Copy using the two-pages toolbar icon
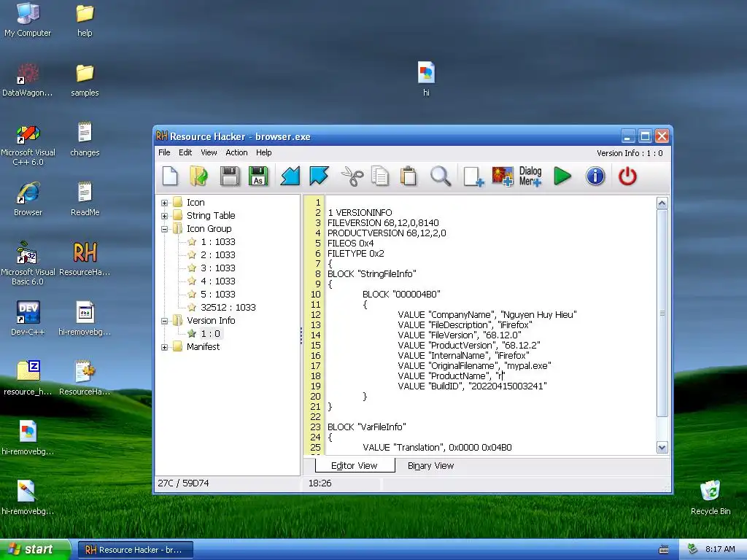Image resolution: width=747 pixels, height=560 pixels. click(379, 176)
